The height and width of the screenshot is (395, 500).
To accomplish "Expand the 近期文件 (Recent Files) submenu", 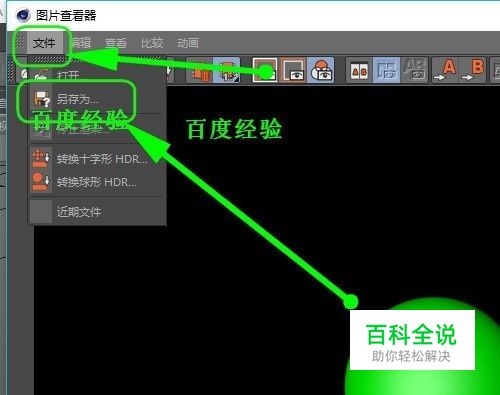I will (x=97, y=211).
